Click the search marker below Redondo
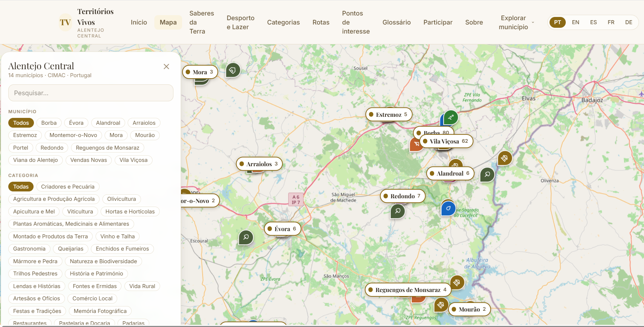This screenshot has width=644, height=327. (x=398, y=211)
